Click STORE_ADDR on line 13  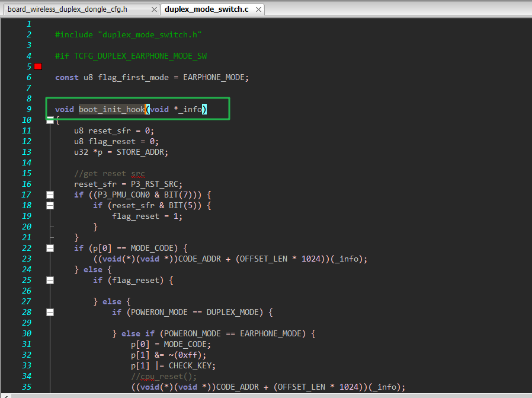(x=140, y=152)
